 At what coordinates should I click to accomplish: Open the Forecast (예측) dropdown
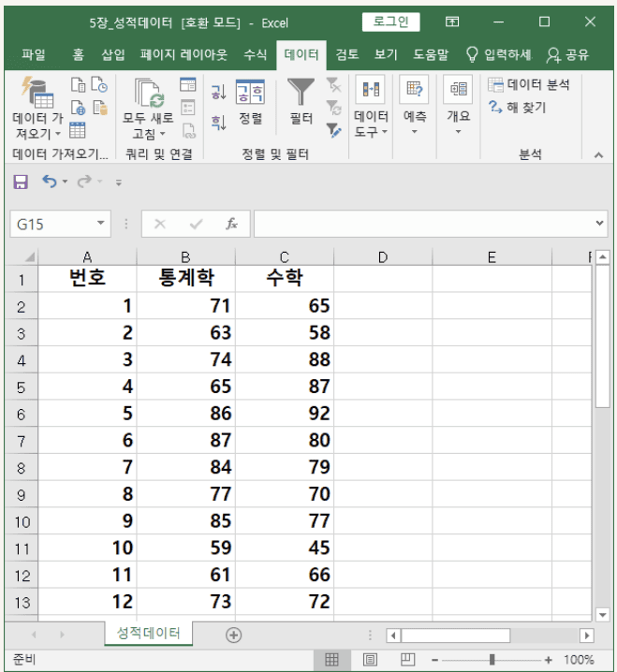(x=415, y=103)
